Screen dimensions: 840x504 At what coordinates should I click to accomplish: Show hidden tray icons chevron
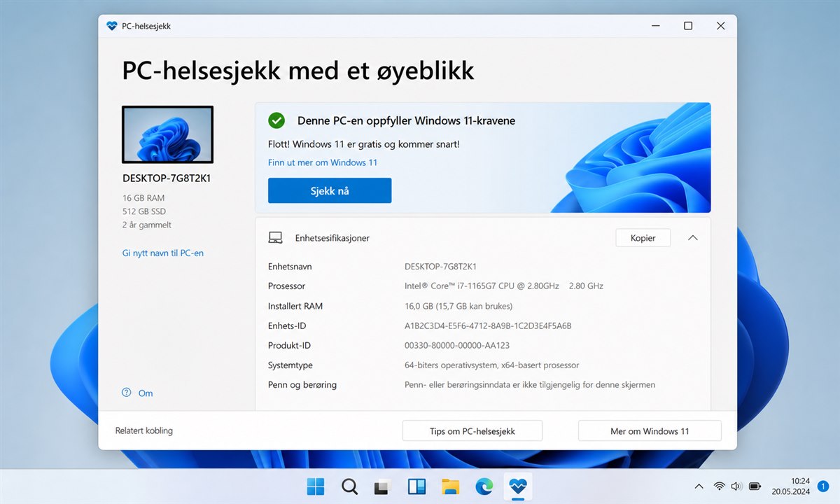(699, 486)
